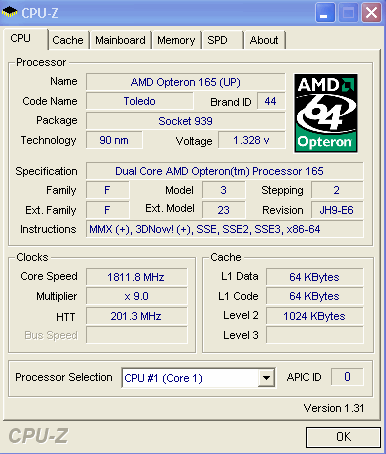Click the Multiplier value x 9.0
Image resolution: width=386 pixels, height=454 pixels.
click(137, 296)
